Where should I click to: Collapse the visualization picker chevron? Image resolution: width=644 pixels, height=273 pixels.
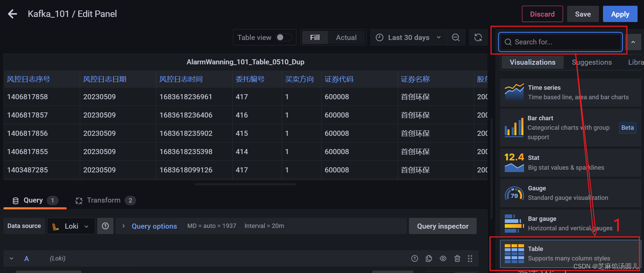pyautogui.click(x=633, y=42)
